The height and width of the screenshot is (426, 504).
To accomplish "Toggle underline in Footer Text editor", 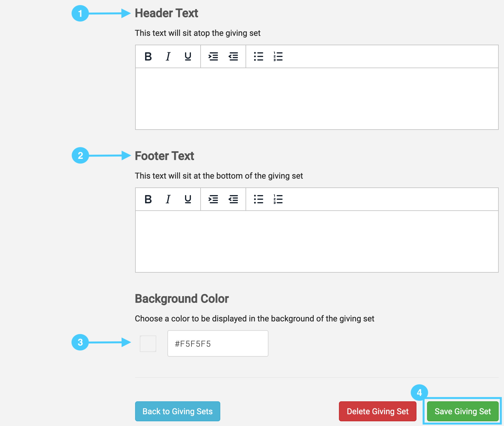I will tap(188, 199).
